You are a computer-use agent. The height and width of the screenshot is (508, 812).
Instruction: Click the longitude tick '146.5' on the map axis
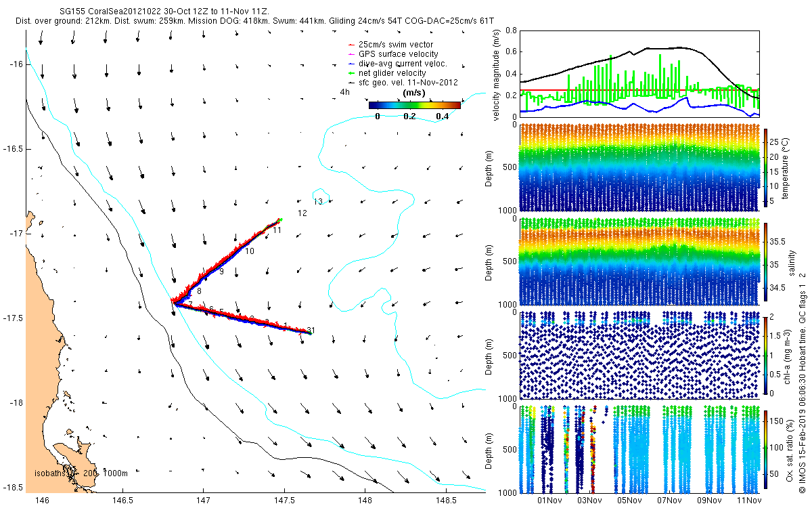pyautogui.click(x=123, y=501)
